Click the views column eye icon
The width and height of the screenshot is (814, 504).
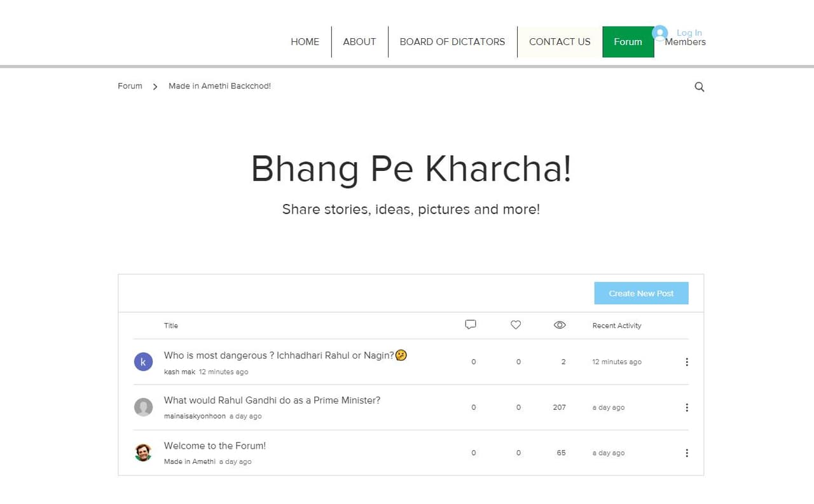point(560,325)
